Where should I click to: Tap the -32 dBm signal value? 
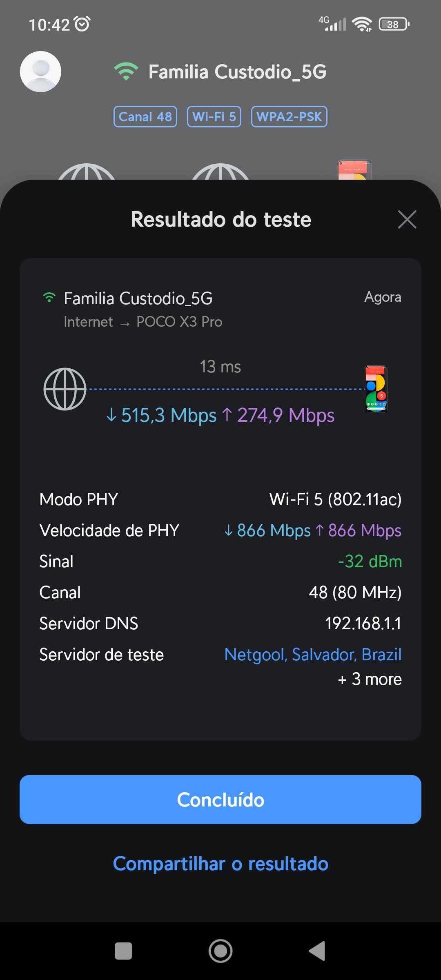click(x=370, y=561)
